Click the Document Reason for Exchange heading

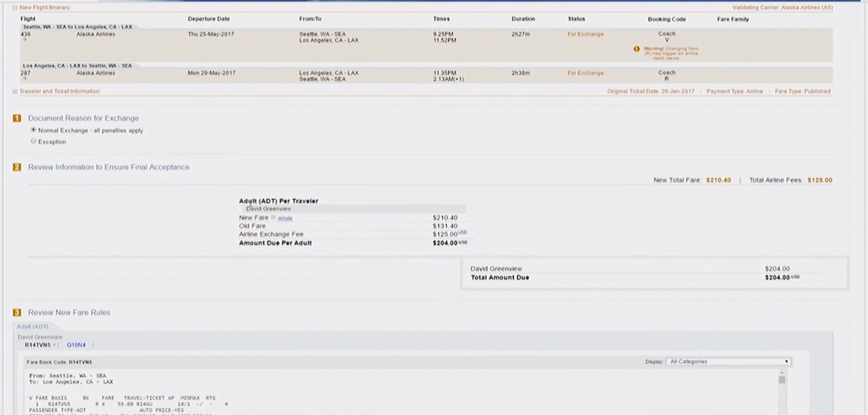[83, 118]
